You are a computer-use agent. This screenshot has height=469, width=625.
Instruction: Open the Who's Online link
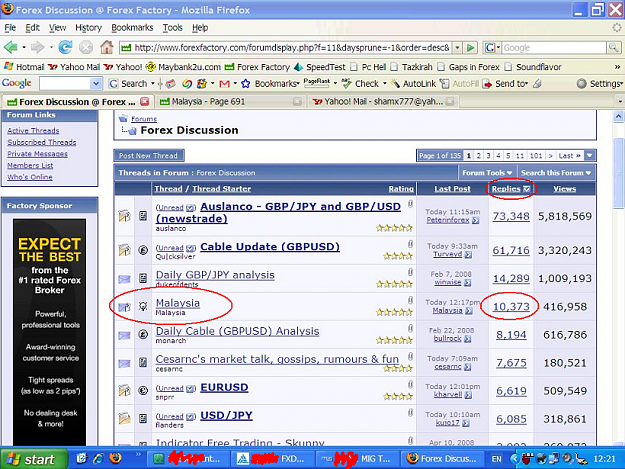click(x=30, y=177)
